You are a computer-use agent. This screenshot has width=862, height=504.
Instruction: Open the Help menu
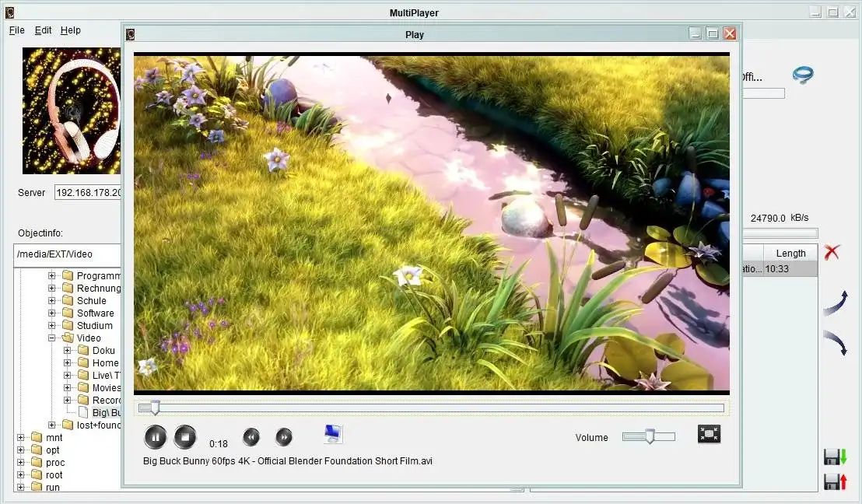[x=70, y=30]
